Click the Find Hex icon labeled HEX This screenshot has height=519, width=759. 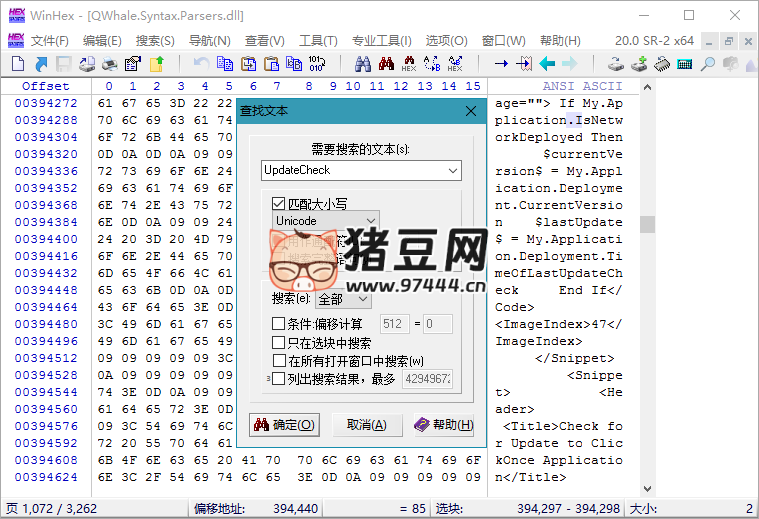point(409,63)
